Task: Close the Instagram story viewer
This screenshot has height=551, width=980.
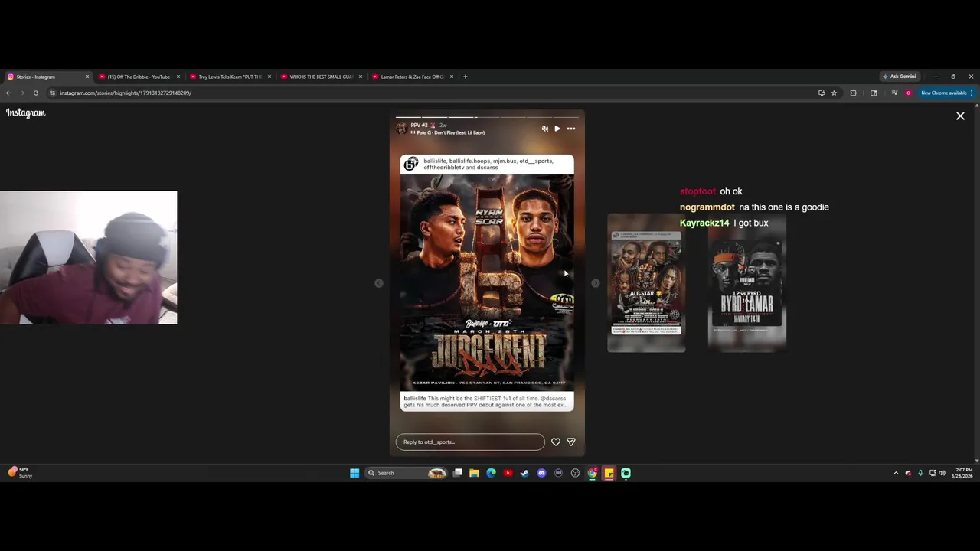Action: [x=960, y=116]
